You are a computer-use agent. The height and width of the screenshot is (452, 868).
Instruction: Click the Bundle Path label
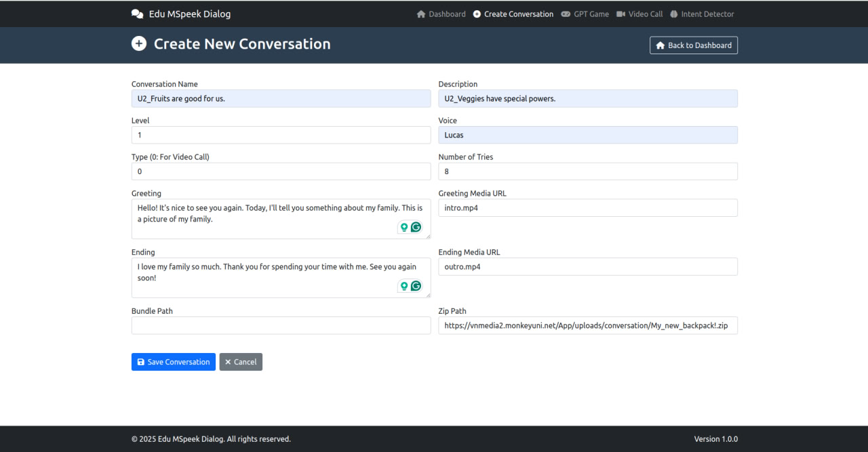click(152, 311)
